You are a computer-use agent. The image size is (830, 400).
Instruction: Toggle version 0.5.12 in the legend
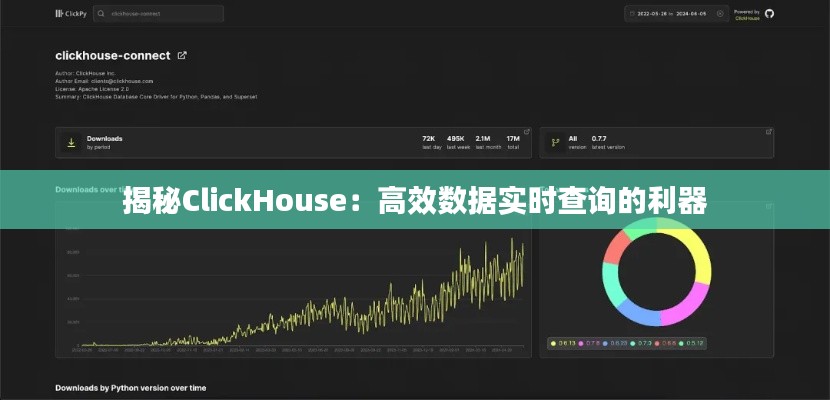(x=693, y=343)
